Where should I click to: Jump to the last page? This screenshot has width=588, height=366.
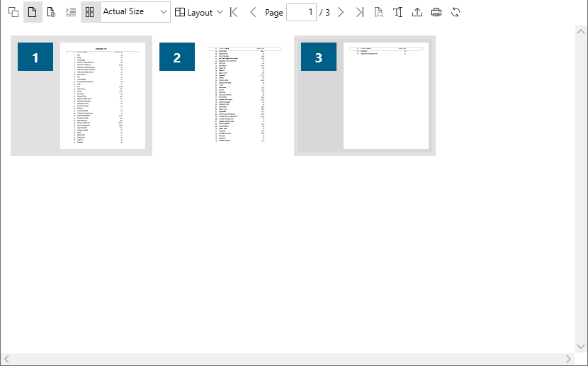point(360,13)
